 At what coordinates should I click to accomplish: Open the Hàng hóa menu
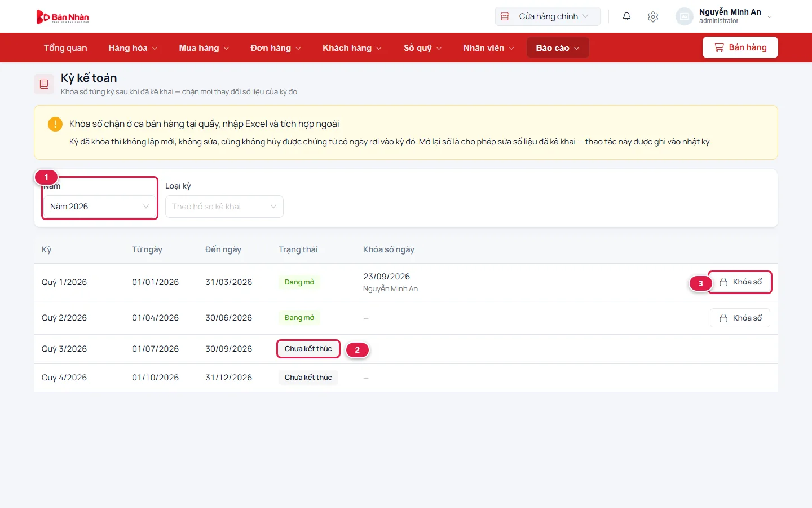click(133, 48)
